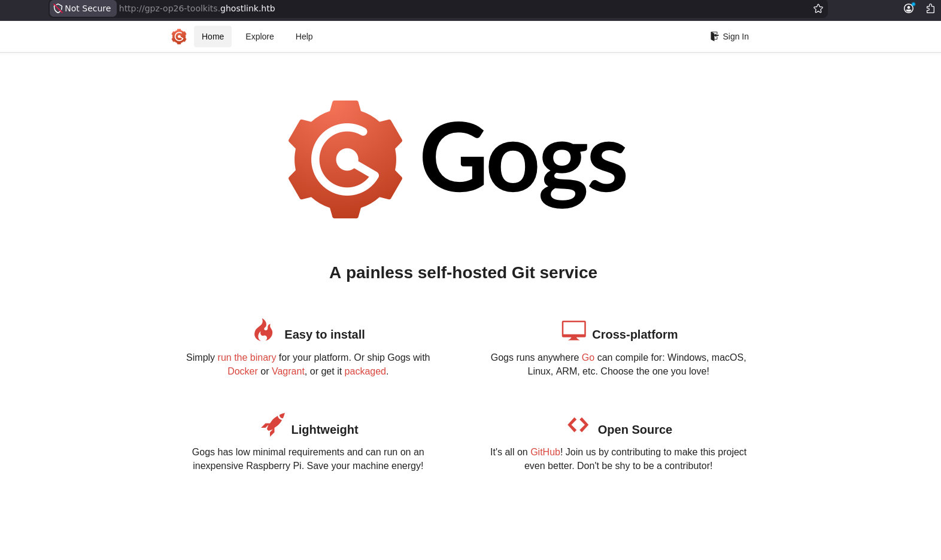Follow the 'packaged' link

[365, 371]
